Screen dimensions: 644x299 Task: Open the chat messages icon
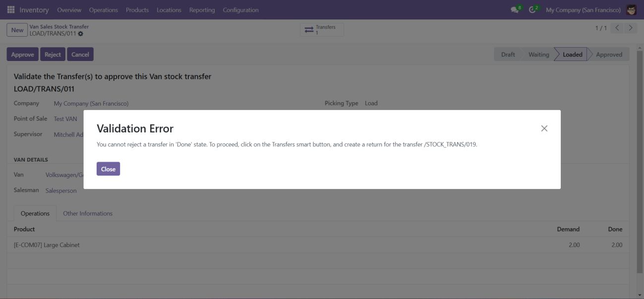click(516, 10)
